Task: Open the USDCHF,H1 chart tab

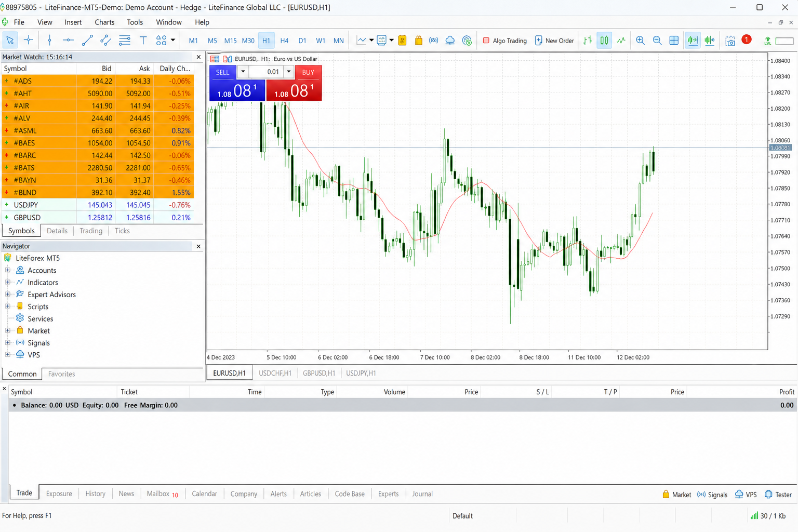Action: 275,373
